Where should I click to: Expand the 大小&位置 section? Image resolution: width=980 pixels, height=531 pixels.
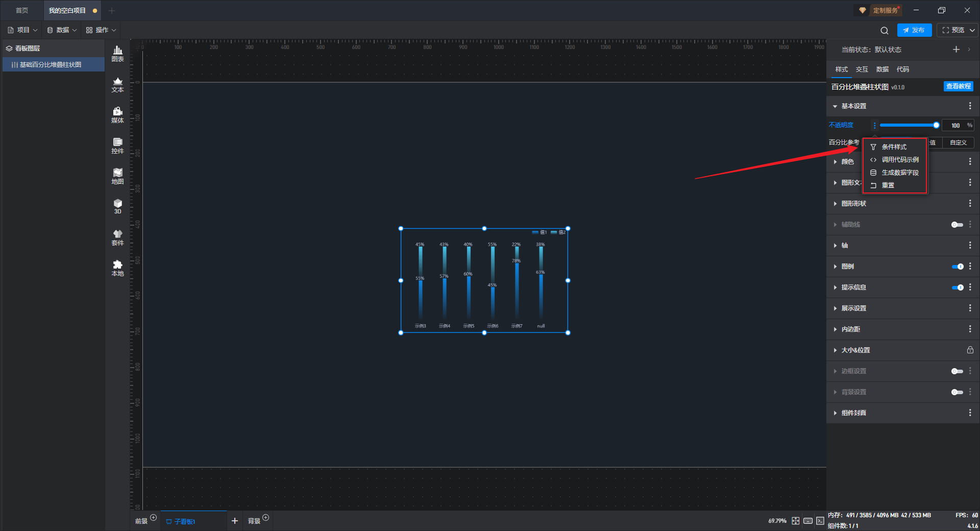pyautogui.click(x=835, y=350)
